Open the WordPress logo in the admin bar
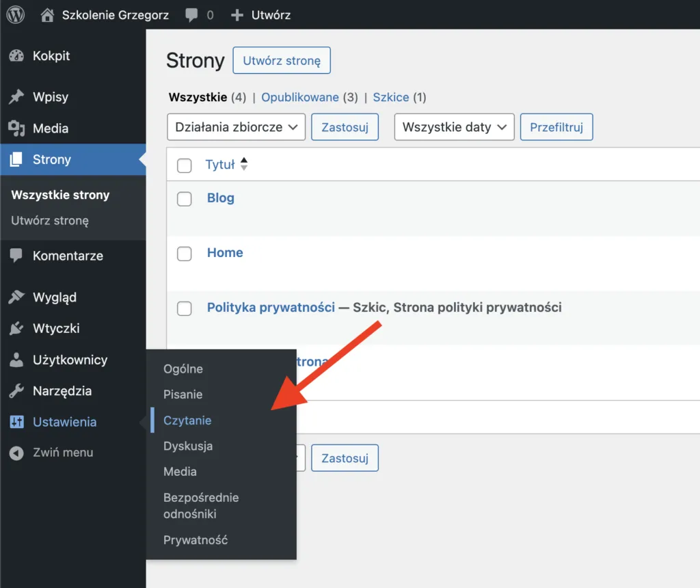 point(14,14)
